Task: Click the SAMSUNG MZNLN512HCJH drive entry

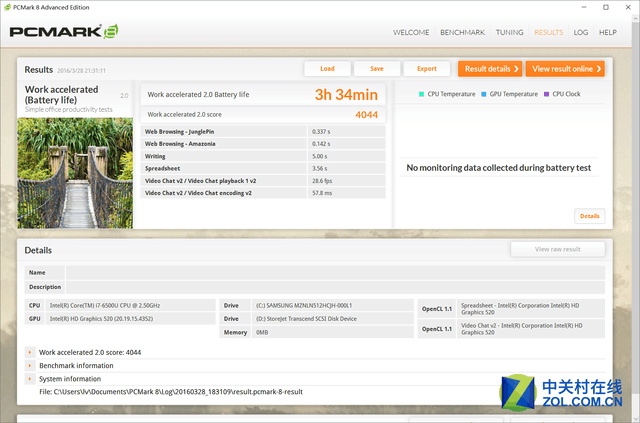Action: pyautogui.click(x=317, y=305)
